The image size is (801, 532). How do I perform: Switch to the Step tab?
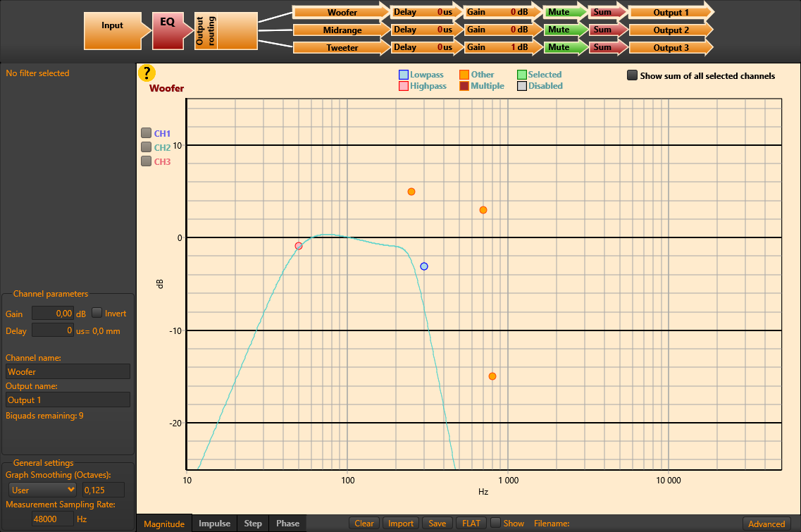pos(253,524)
